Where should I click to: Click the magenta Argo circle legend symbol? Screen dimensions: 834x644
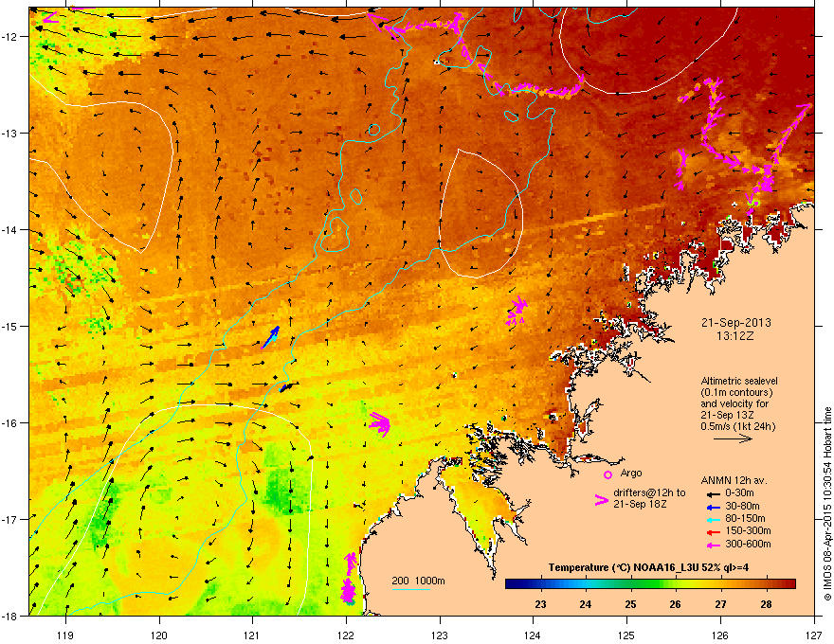tap(607, 474)
